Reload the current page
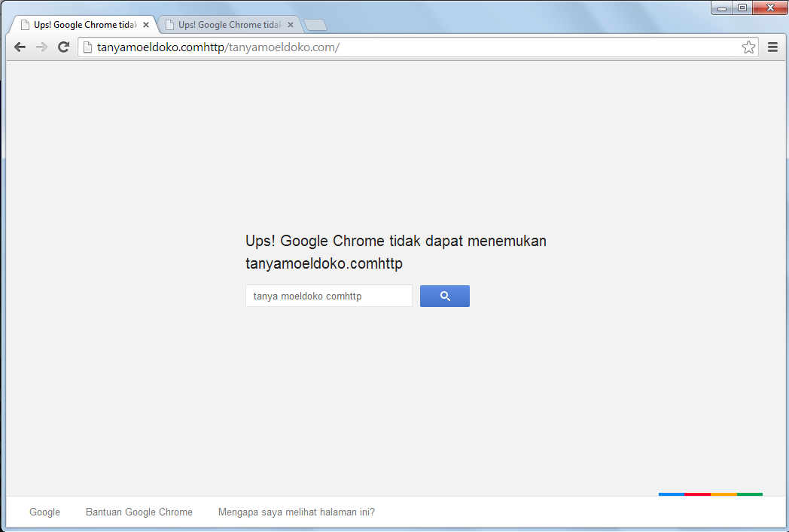789x532 pixels. [x=63, y=47]
